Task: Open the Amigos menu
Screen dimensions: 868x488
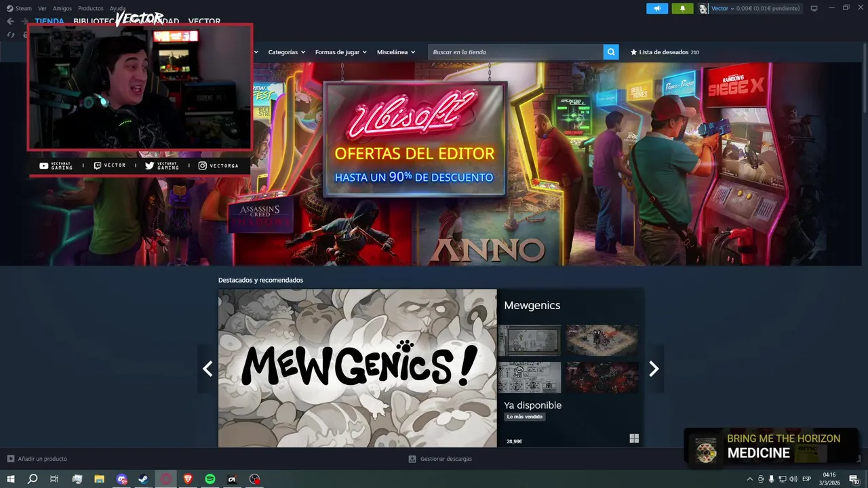Action: tap(62, 8)
